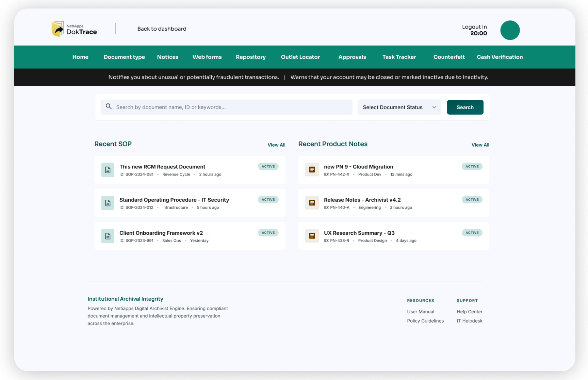Image resolution: width=588 pixels, height=380 pixels.
Task: Click the DokTrace logo icon
Action: [x=58, y=29]
